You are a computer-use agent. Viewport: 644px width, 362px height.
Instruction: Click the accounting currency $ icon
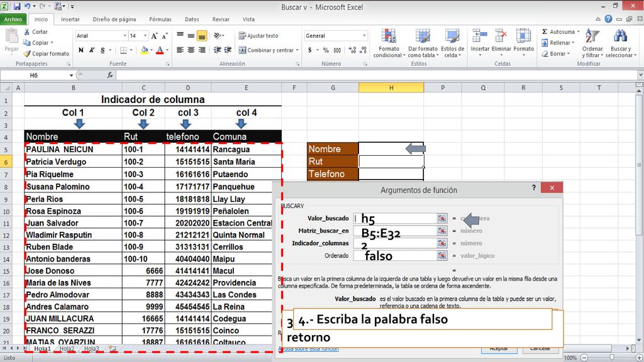tap(309, 50)
